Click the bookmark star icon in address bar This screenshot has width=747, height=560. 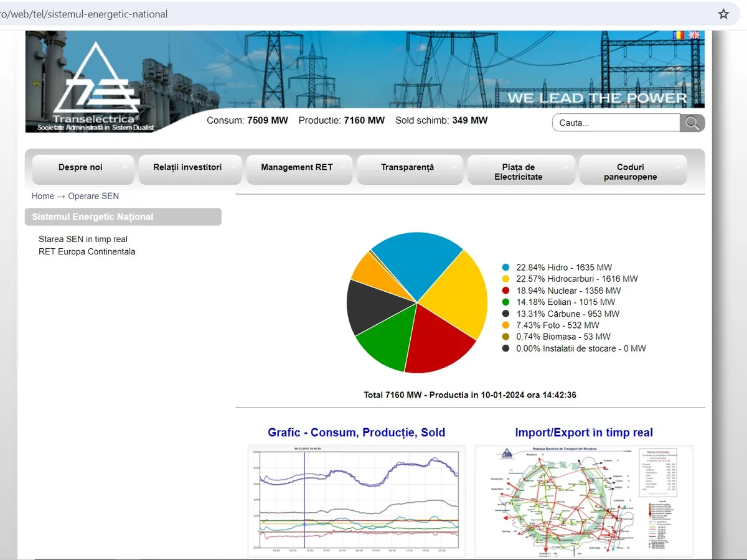pyautogui.click(x=723, y=14)
